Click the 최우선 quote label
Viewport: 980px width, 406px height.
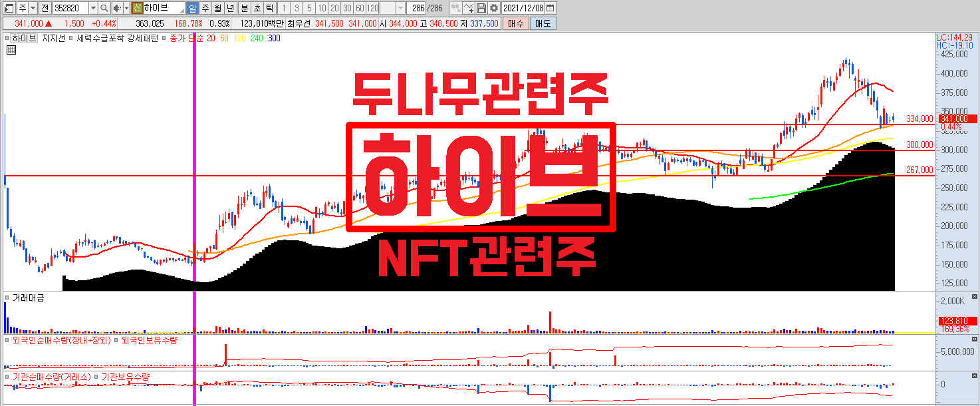[300, 23]
